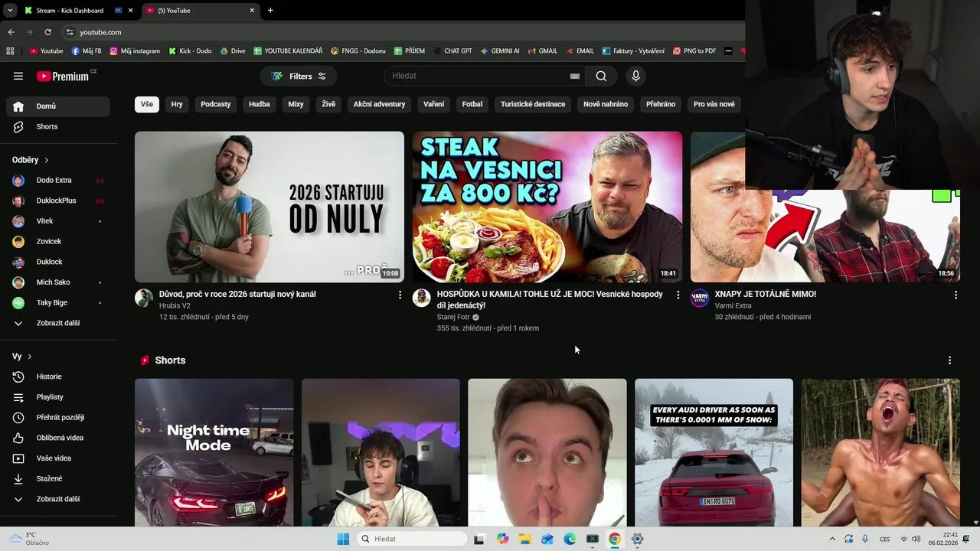The image size is (980, 551).
Task: Select the Živě filter chip
Action: [x=328, y=104]
